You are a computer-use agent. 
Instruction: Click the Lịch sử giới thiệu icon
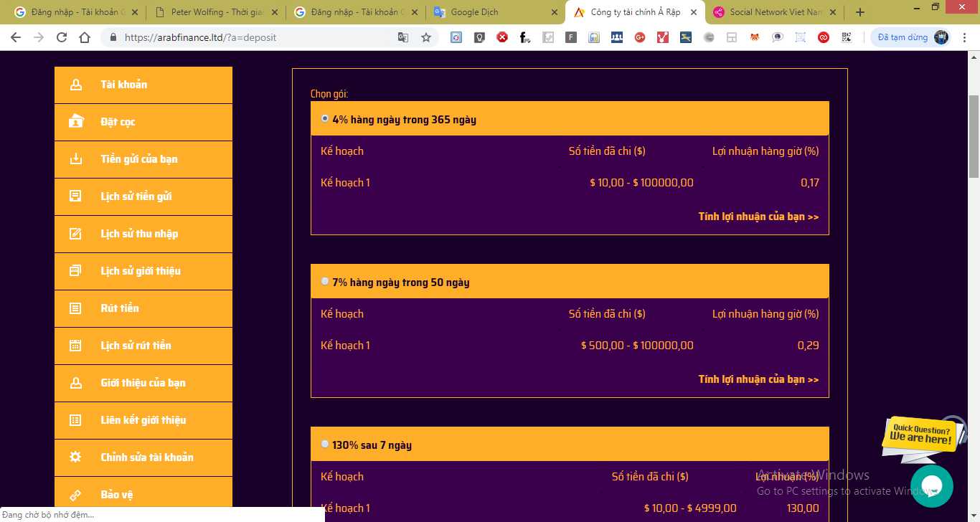pyautogui.click(x=75, y=271)
